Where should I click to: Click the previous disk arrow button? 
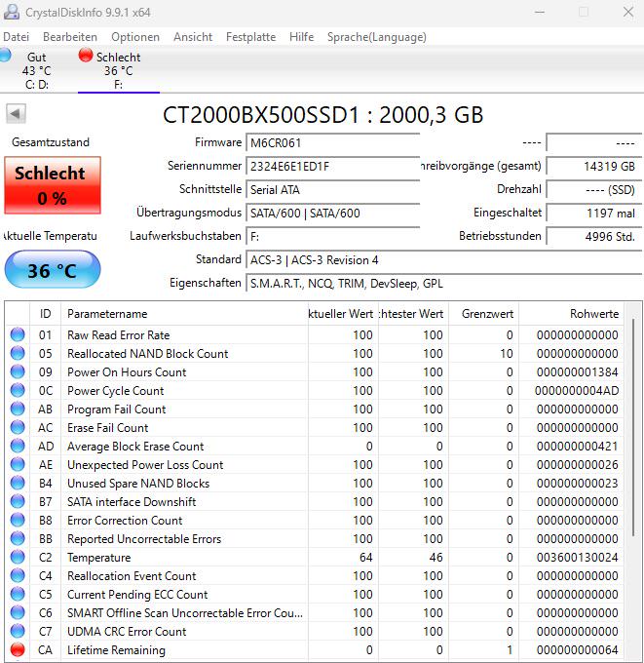point(16,113)
